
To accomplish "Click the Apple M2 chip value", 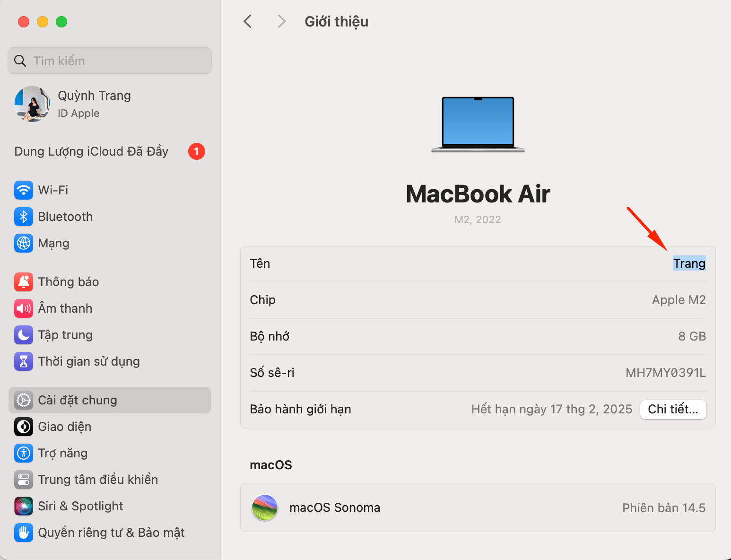I will tap(679, 300).
